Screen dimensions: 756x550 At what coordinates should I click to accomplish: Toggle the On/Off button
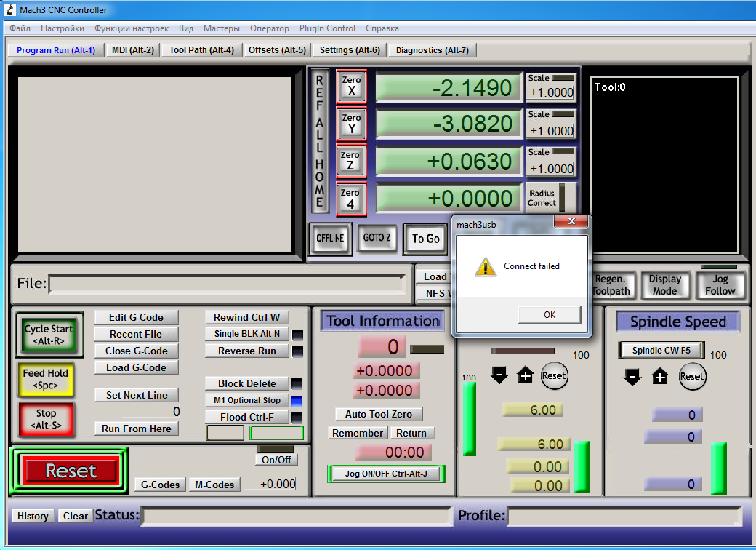tap(276, 460)
